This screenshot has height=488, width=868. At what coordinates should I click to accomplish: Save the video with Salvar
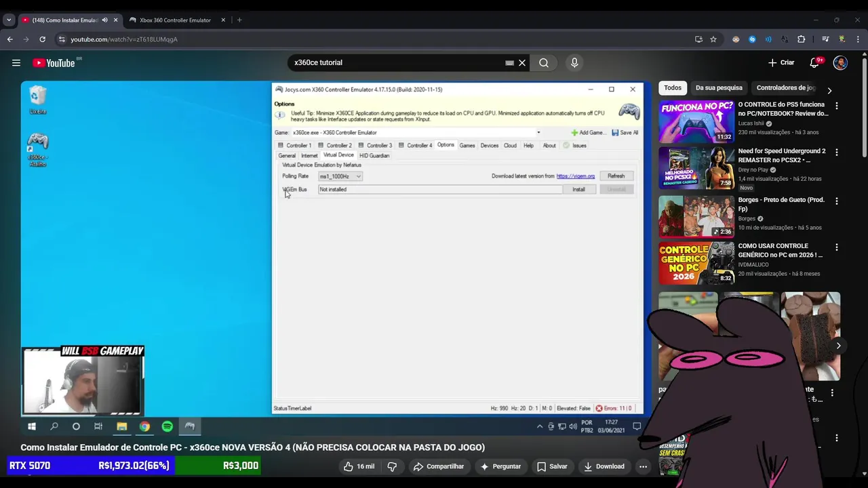tap(552, 466)
